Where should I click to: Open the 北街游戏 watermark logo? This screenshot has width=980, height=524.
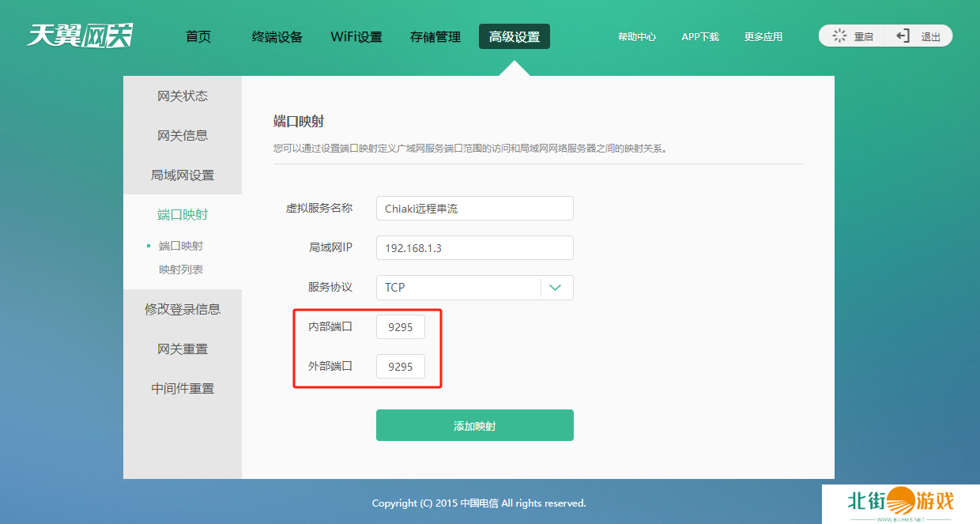(x=900, y=503)
